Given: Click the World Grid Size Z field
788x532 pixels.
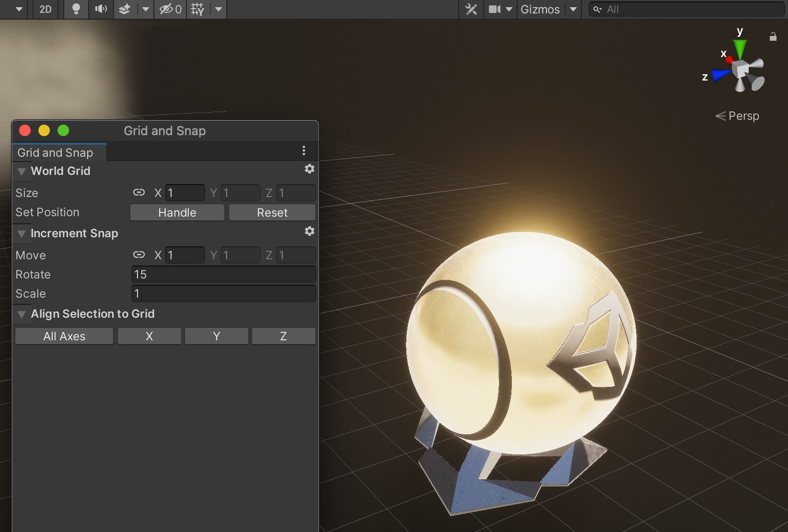Looking at the screenshot, I should click(x=296, y=193).
